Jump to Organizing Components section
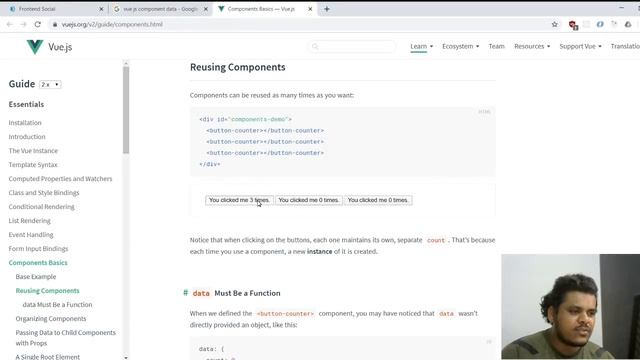The image size is (640, 360). click(x=51, y=318)
